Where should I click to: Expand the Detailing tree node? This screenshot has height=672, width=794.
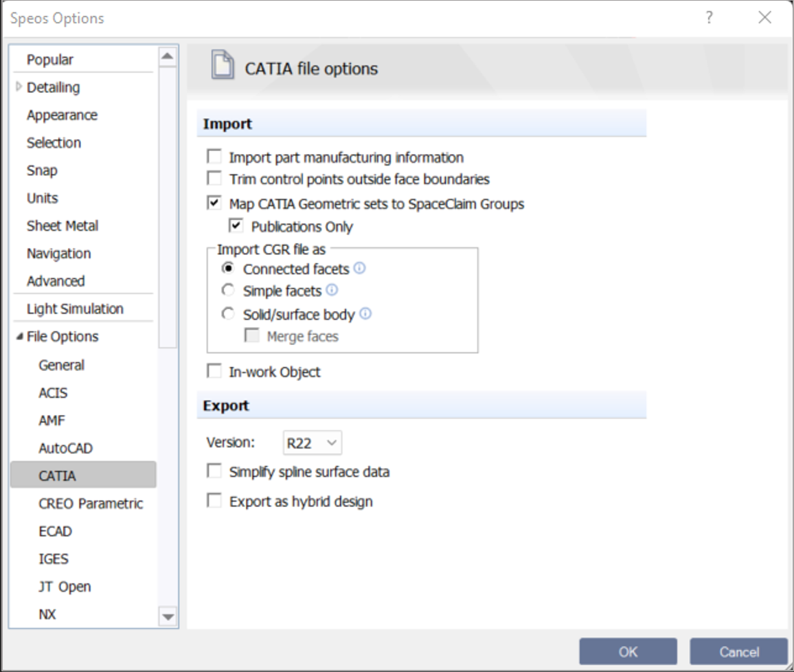click(x=19, y=87)
